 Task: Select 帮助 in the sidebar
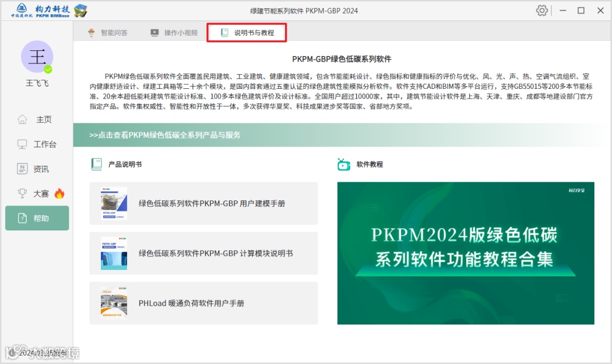coord(37,219)
